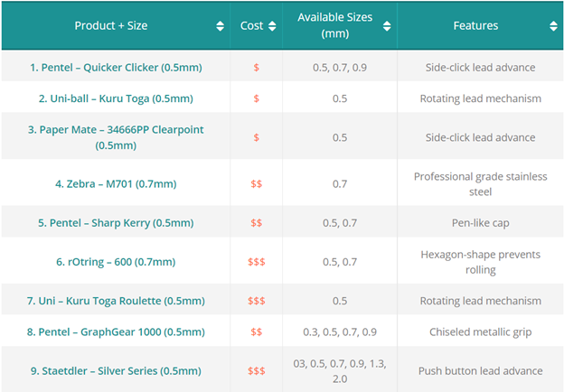Image resolution: width=564 pixels, height=392 pixels.
Task: Visit the Pentel – Sharp Kerry link
Action: point(116,223)
